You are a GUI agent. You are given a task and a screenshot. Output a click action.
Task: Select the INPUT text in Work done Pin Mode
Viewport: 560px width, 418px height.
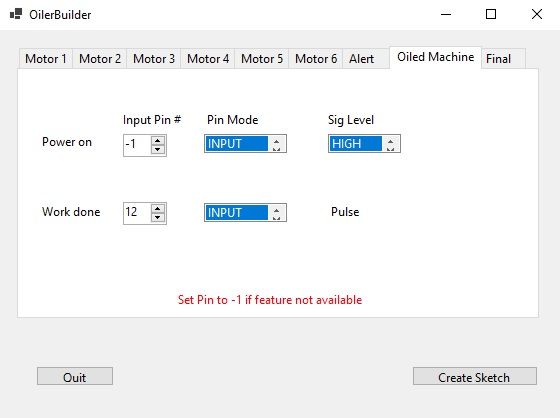225,213
